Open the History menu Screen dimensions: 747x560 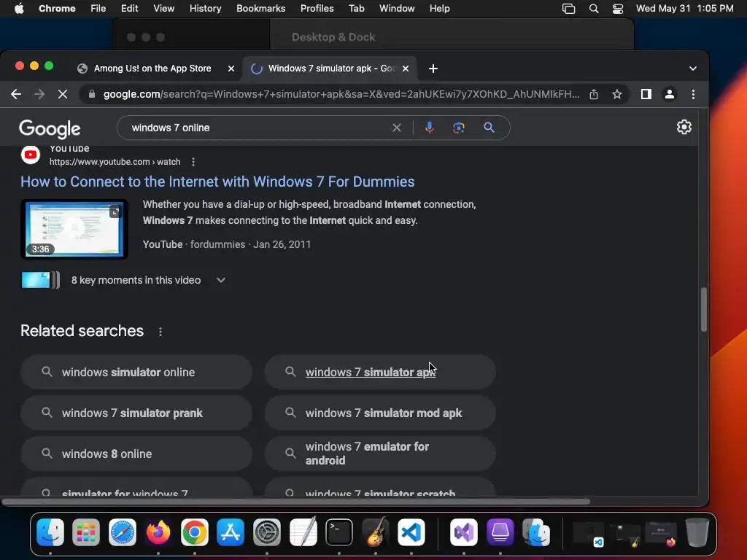click(x=205, y=9)
